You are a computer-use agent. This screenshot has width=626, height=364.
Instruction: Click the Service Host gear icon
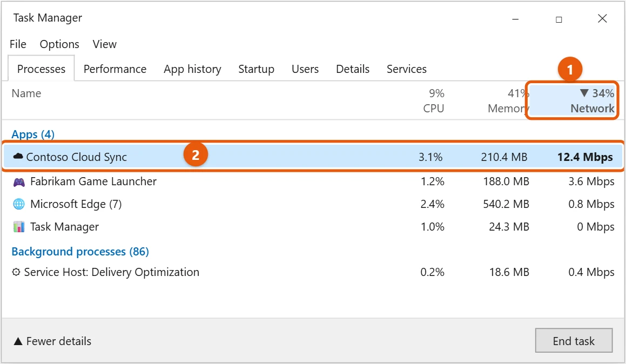tap(16, 272)
